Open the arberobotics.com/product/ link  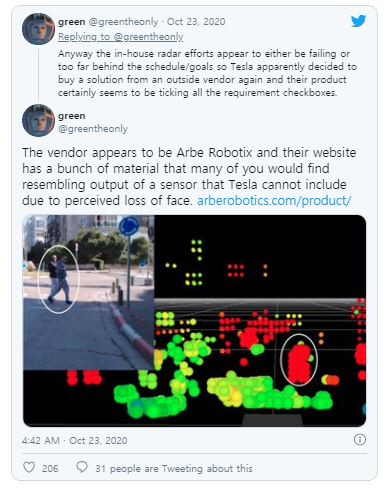coord(274,201)
